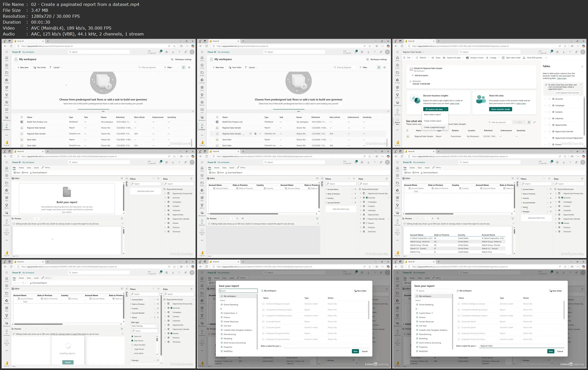The width and height of the screenshot is (588, 370).
Task: Click the Analyze in Excel icon
Action: click(467, 58)
